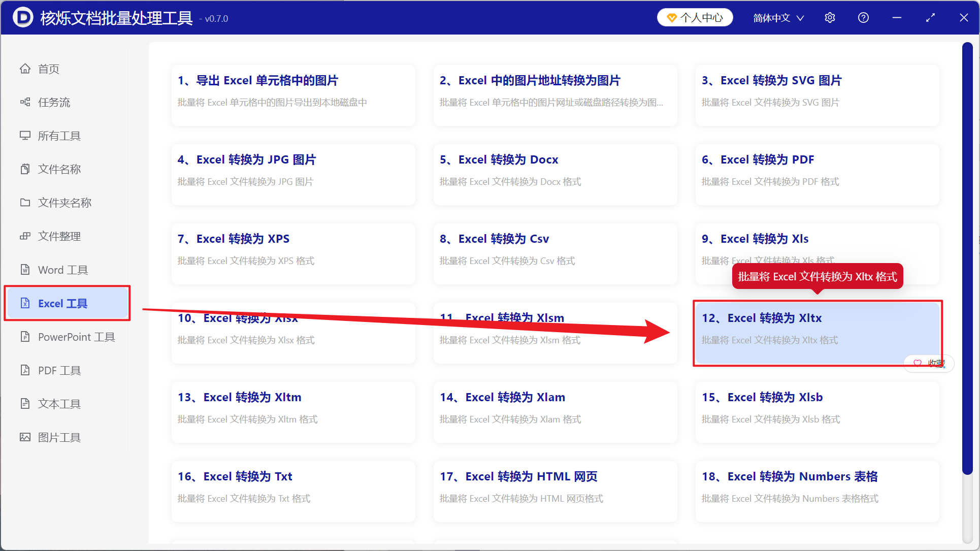This screenshot has height=551, width=980.
Task: Open the 文件夹名称 folder icon
Action: (x=25, y=203)
